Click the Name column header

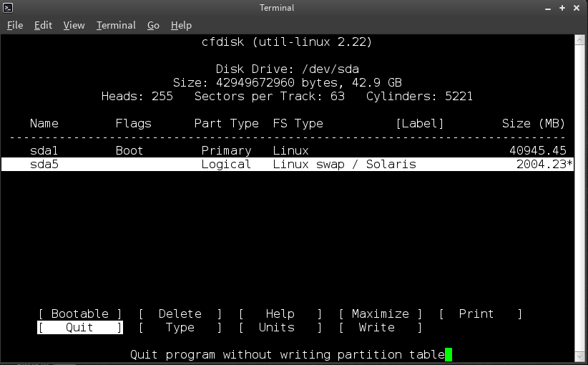(44, 123)
